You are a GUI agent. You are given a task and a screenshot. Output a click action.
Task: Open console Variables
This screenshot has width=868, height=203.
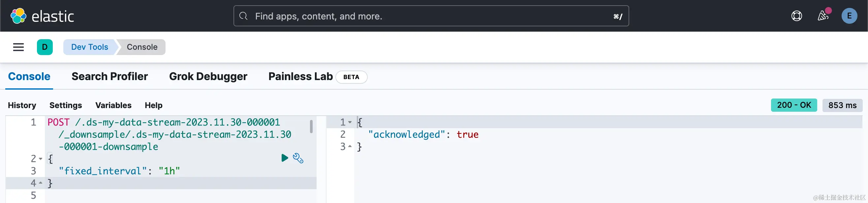113,105
